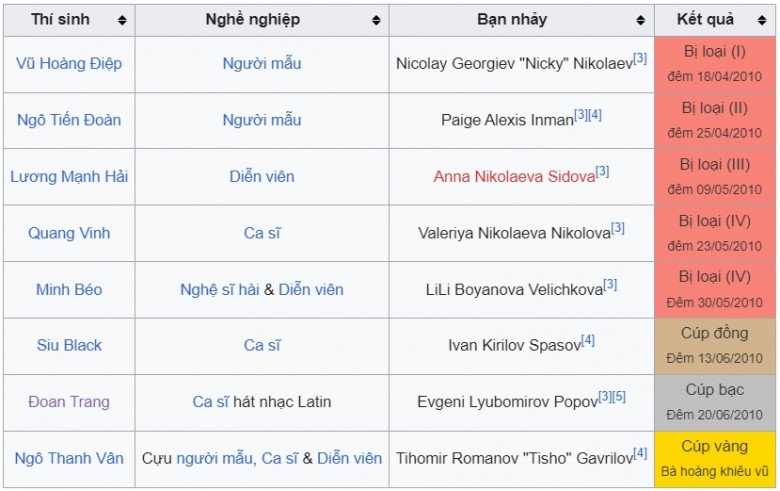
Task: Go to Minh Béo article link
Action: click(69, 289)
